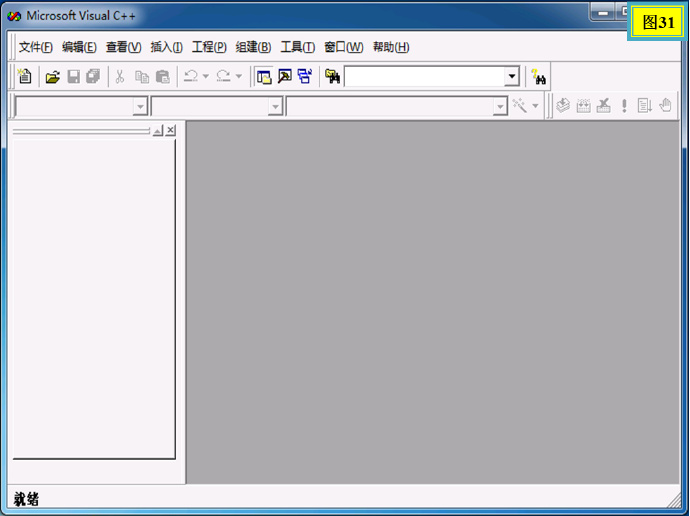The image size is (690, 516).
Task: Click the Undo arrow icon
Action: tap(191, 77)
